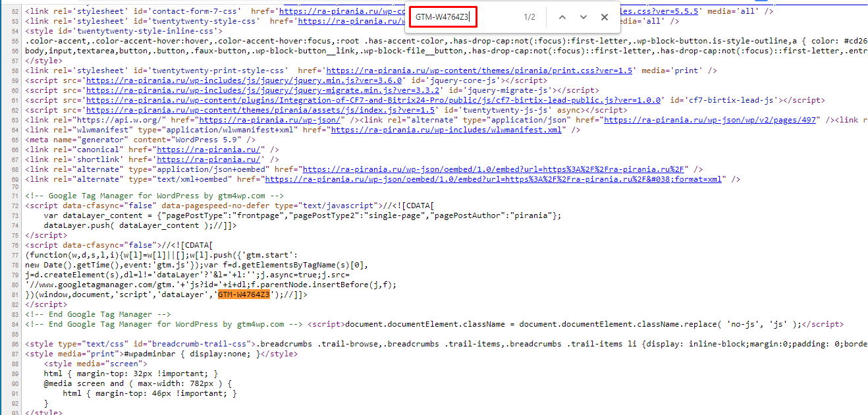The width and height of the screenshot is (868, 415).
Task: Open the canonical ra-pirania.ru link
Action: pyautogui.click(x=207, y=150)
